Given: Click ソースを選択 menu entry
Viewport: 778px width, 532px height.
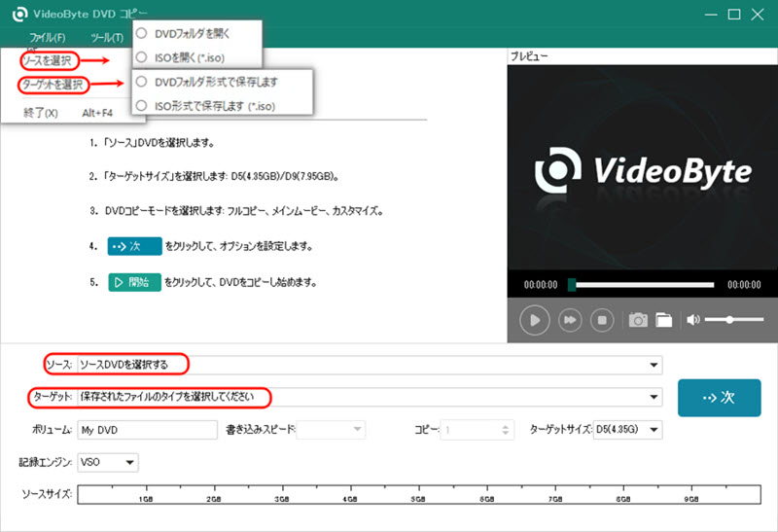Looking at the screenshot, I should (50, 60).
